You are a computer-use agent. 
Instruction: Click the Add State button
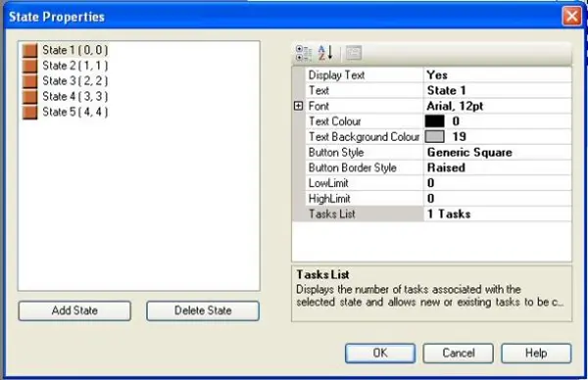click(74, 310)
